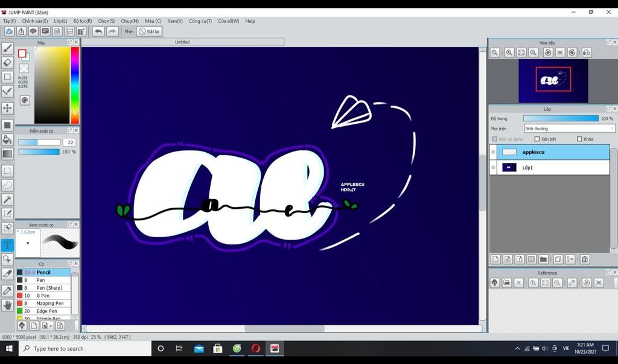The image size is (618, 364).
Task: Expand the brush options dropdown arrow in Cọ panel
Action: click(x=47, y=326)
